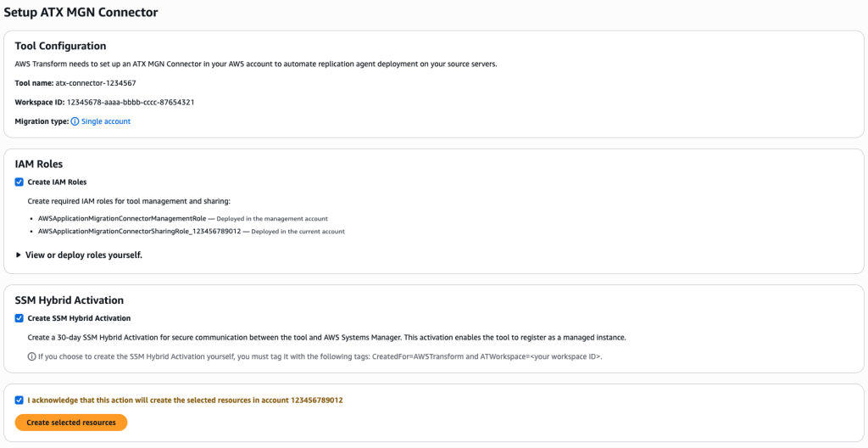Uncheck the Create SSM Hybrid Activation checkbox

point(19,318)
